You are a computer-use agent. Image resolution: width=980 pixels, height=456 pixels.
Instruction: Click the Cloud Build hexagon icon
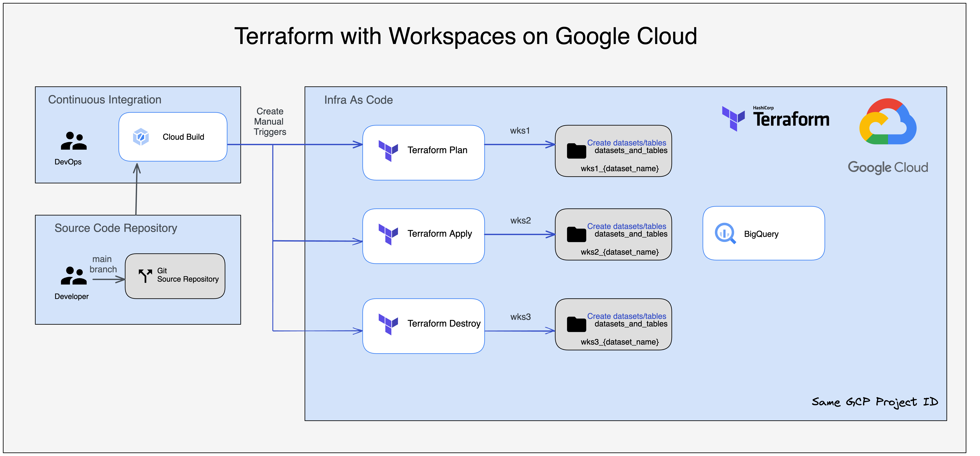coord(140,137)
